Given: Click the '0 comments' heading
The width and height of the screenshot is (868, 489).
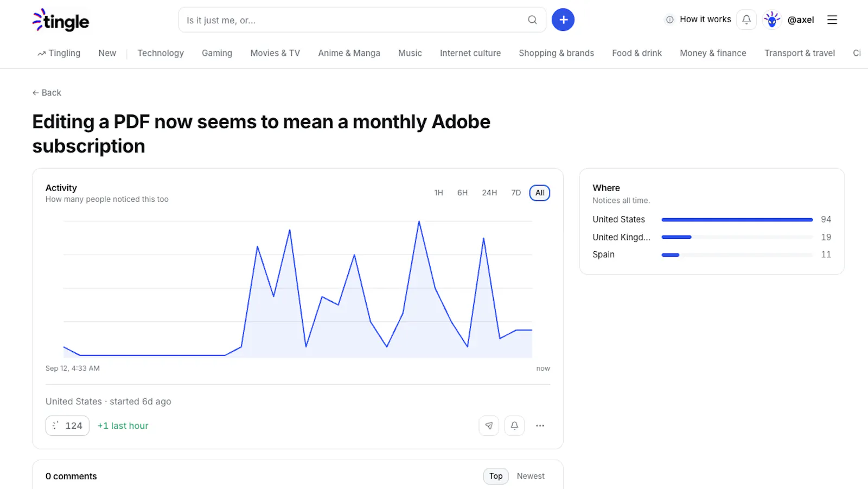Looking at the screenshot, I should click(x=71, y=476).
